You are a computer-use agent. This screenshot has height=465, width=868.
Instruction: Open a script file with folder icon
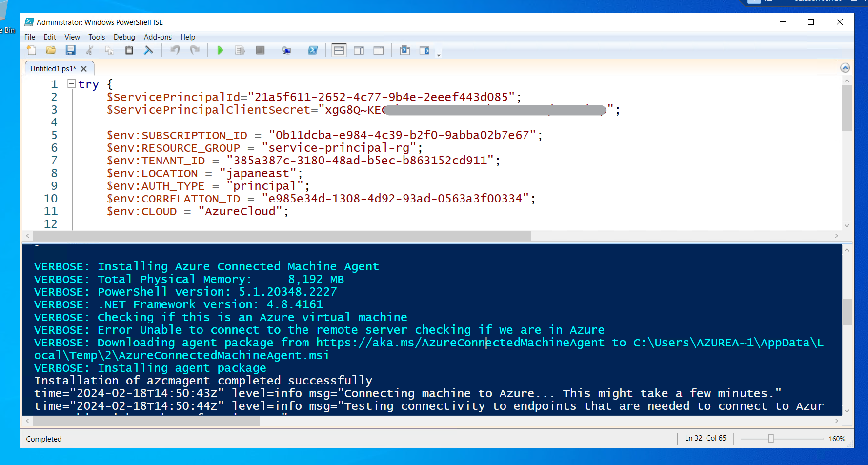tap(51, 50)
